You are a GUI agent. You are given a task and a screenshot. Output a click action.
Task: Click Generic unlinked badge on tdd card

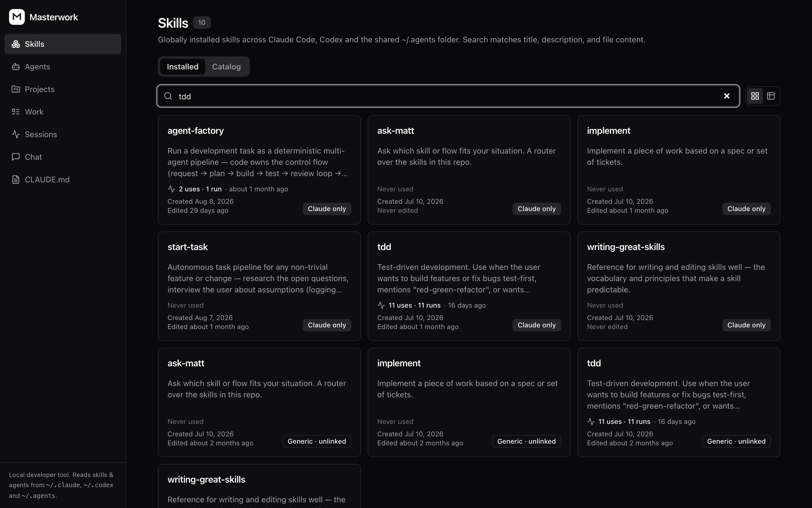736,441
